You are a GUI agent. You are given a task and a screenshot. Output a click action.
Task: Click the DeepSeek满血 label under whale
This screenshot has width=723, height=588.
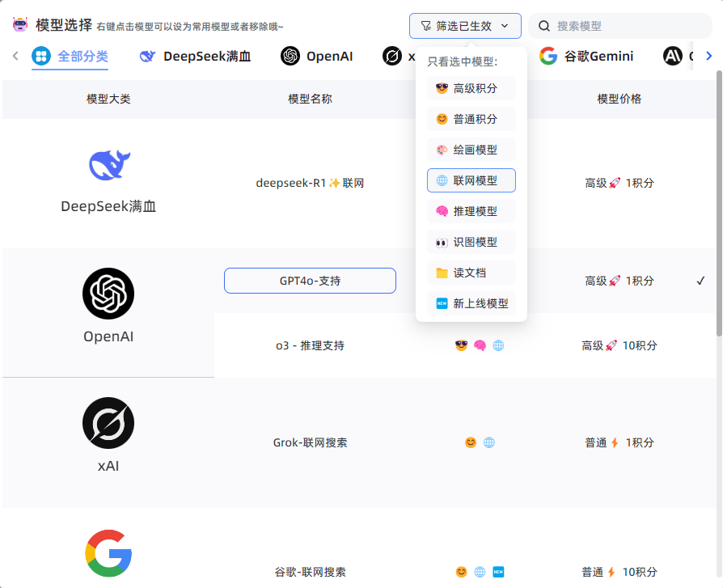(x=108, y=206)
